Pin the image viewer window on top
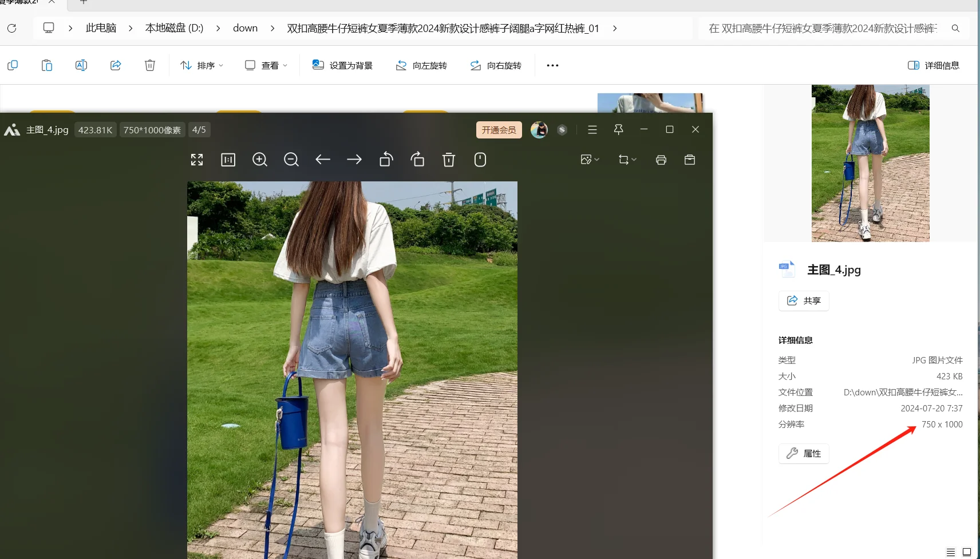Viewport: 980px width, 559px height. (618, 130)
